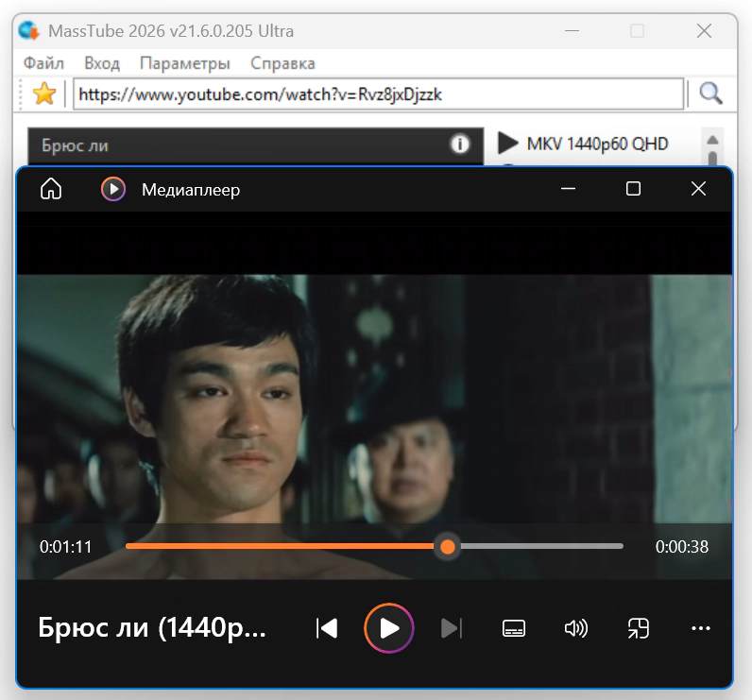
Task: Maximize the Медиаплеер window
Action: tap(633, 188)
